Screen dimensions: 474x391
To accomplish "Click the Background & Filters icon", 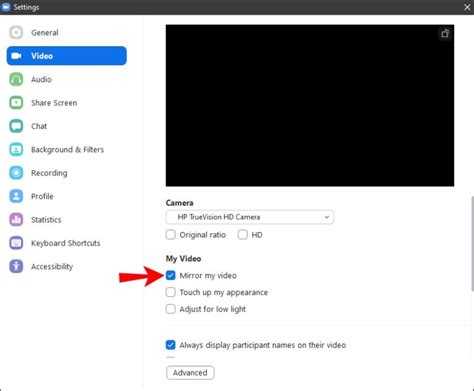I will pos(16,149).
